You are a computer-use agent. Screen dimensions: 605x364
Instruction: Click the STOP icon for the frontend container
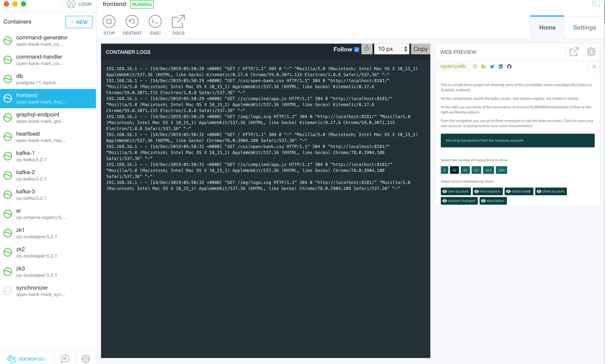click(109, 22)
